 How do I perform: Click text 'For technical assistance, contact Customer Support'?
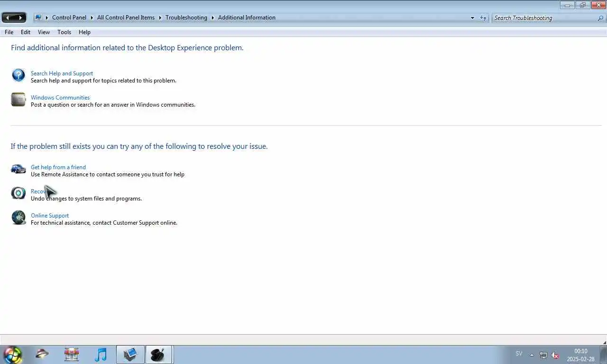(x=104, y=223)
